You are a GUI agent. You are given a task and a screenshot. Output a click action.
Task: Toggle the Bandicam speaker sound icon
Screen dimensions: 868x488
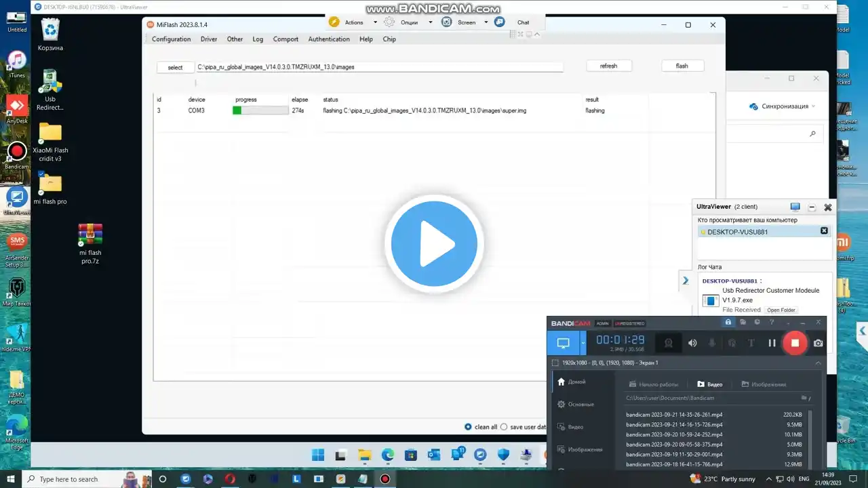coord(692,343)
